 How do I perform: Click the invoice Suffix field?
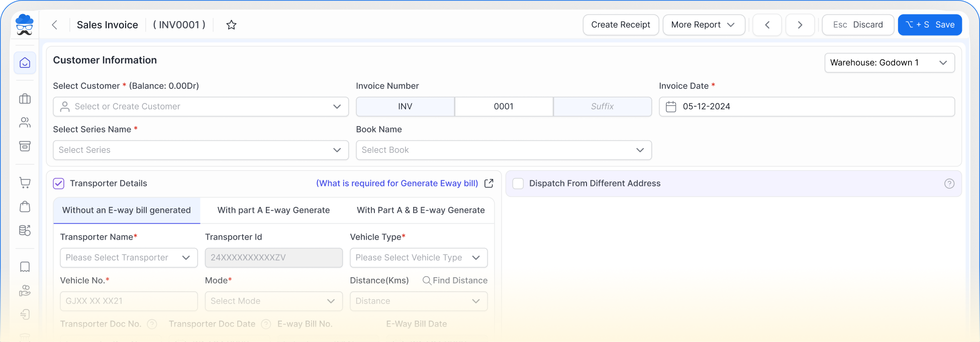coord(602,106)
